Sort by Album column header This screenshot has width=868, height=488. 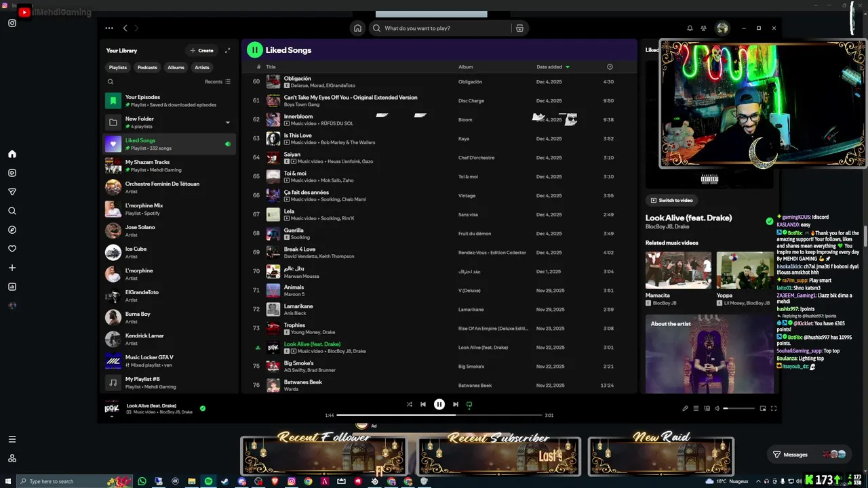[x=466, y=67]
